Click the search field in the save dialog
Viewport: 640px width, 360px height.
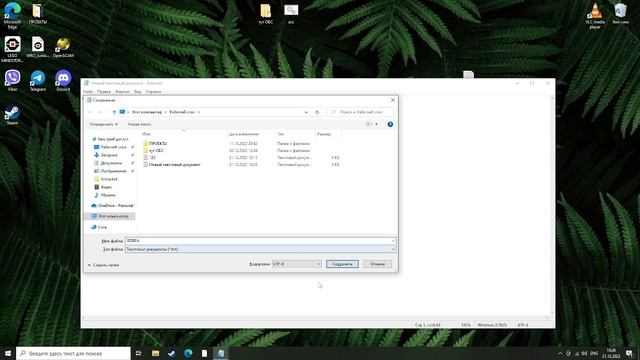tap(360, 112)
